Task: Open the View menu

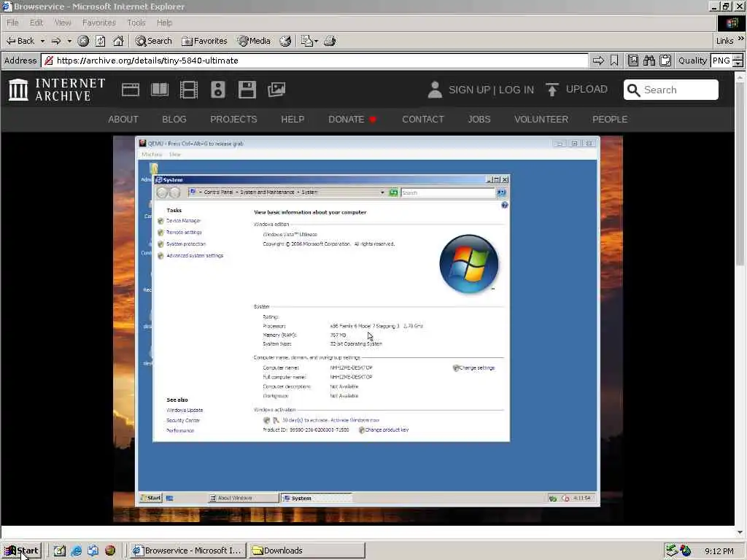Action: (x=63, y=23)
